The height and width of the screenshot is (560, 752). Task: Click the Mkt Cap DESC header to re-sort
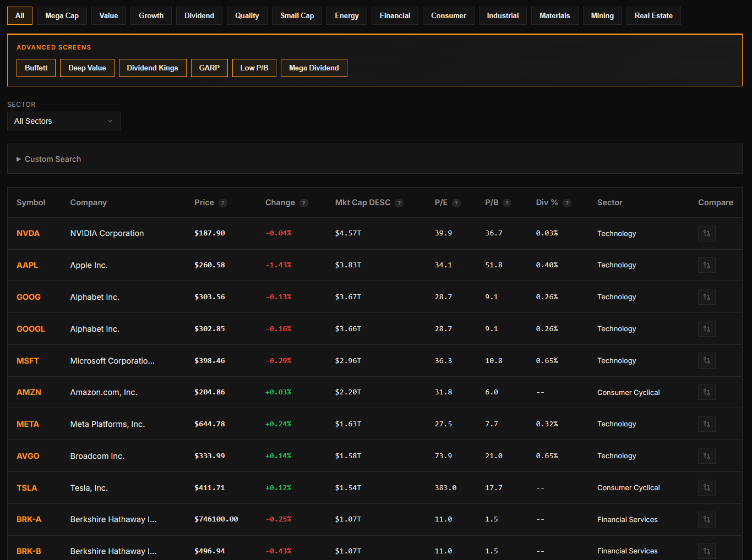coord(363,202)
